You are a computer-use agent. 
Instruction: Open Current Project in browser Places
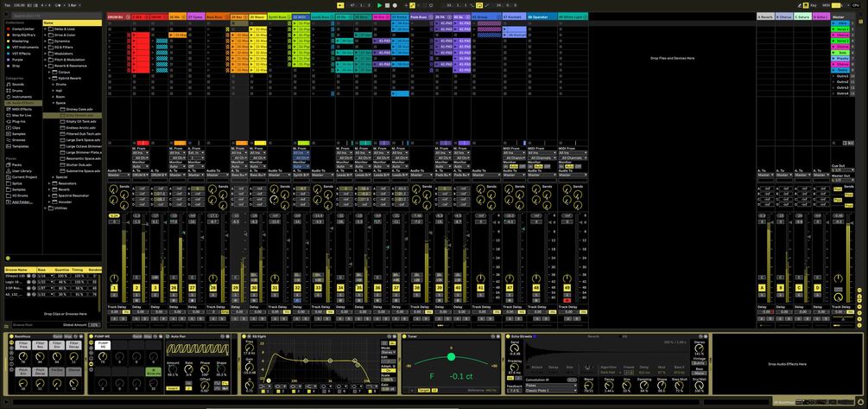tap(22, 176)
